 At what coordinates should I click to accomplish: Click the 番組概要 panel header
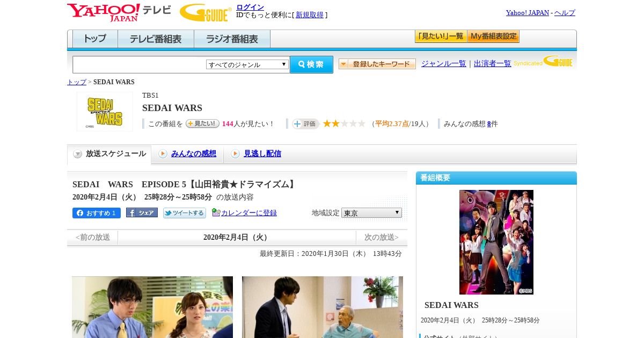click(x=496, y=178)
